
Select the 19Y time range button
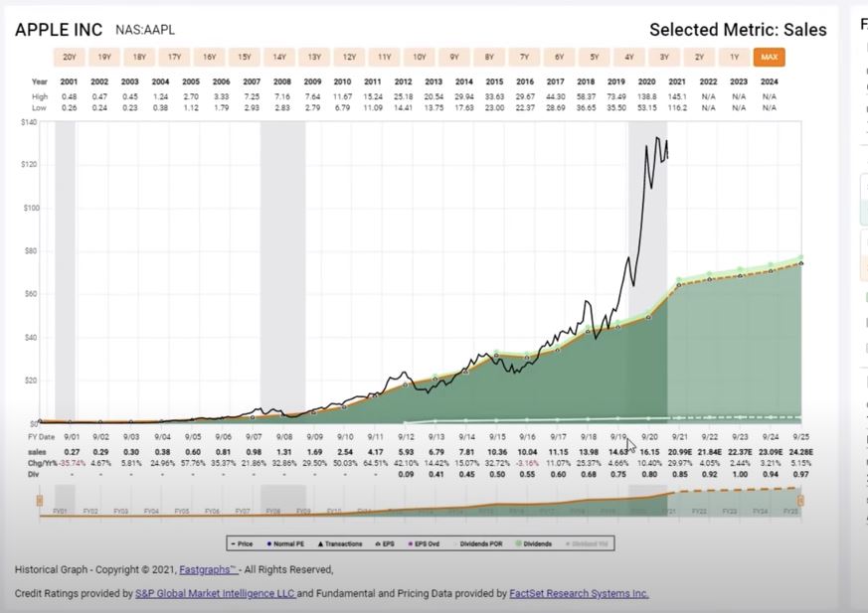[104, 57]
